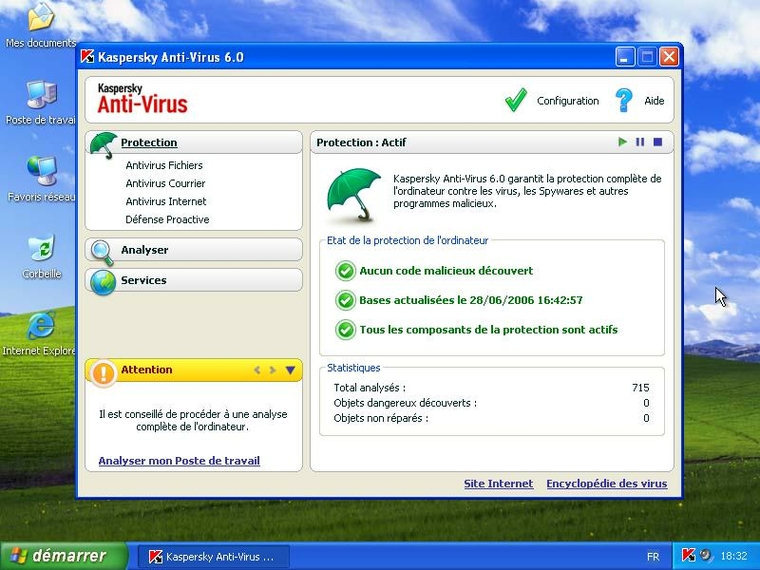Image resolution: width=760 pixels, height=570 pixels.
Task: Click Aucun code malicieux découvert status
Action: tap(446, 270)
